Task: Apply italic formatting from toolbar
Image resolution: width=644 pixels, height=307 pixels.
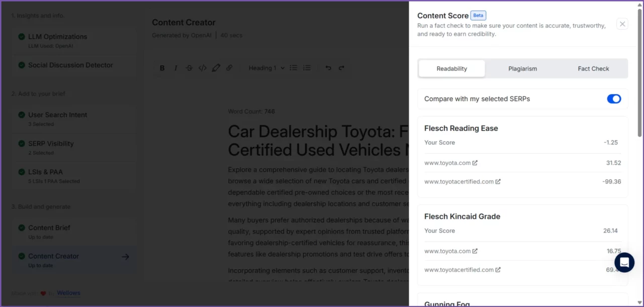Action: tap(176, 68)
